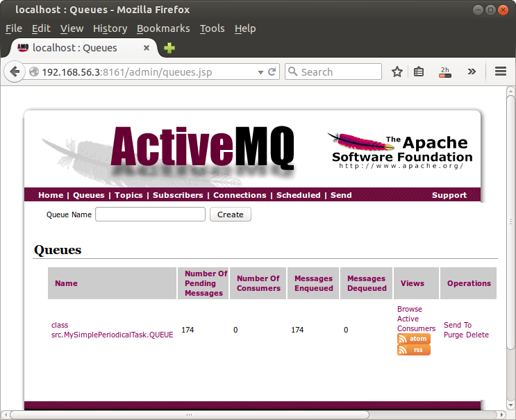
Task: Click Browse in the Views column
Action: tap(409, 309)
